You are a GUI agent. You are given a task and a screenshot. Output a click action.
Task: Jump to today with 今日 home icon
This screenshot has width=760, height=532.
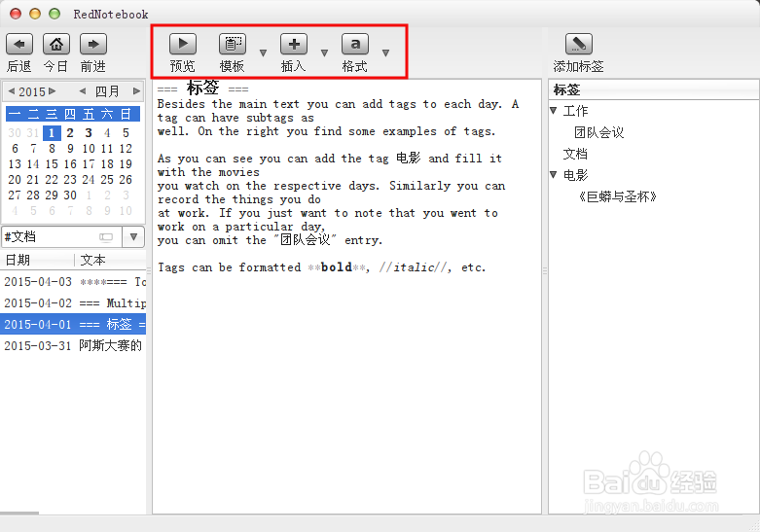point(56,44)
